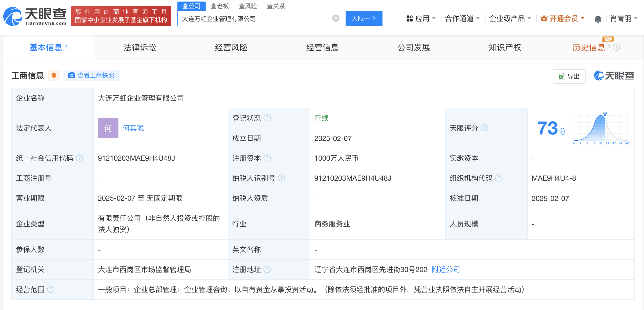644x310 pixels.
Task: Click the help icon next to 组织机构代码
Action: tap(499, 178)
